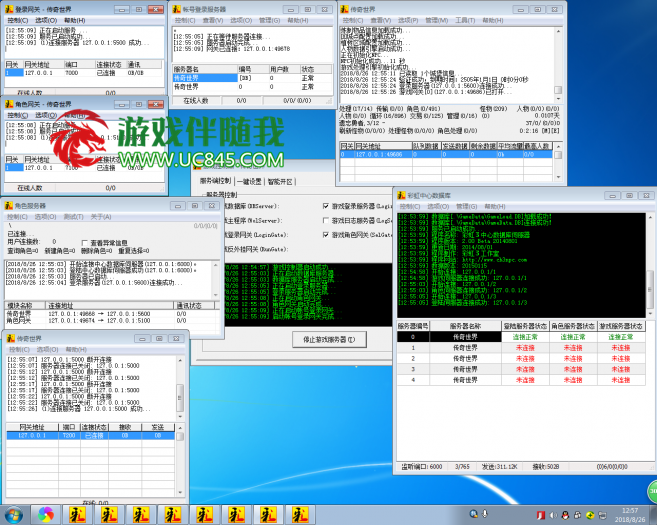The image size is (657, 525).
Task: Click the red flag tray icon
Action: pos(541,515)
